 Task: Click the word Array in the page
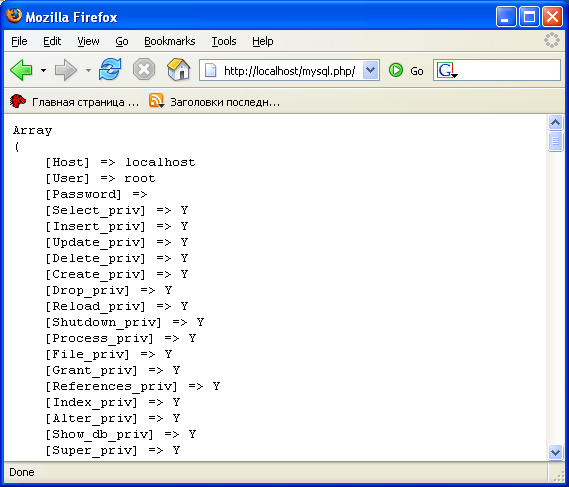(32, 130)
